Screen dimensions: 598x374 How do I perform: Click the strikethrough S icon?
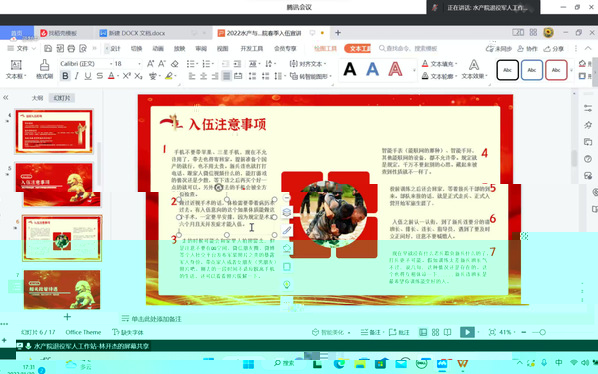coord(100,76)
